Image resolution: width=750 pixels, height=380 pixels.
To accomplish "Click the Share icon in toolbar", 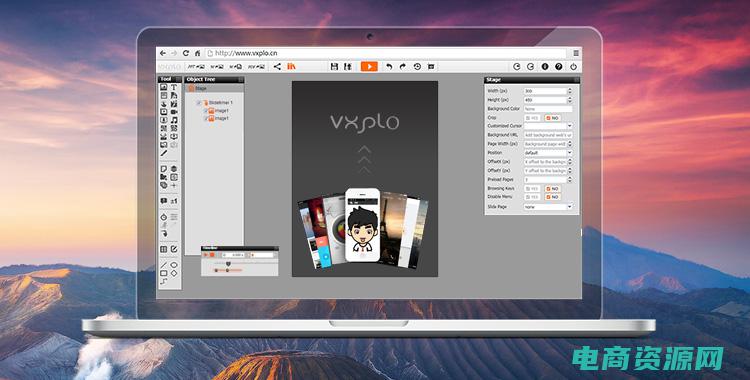I will [x=277, y=67].
